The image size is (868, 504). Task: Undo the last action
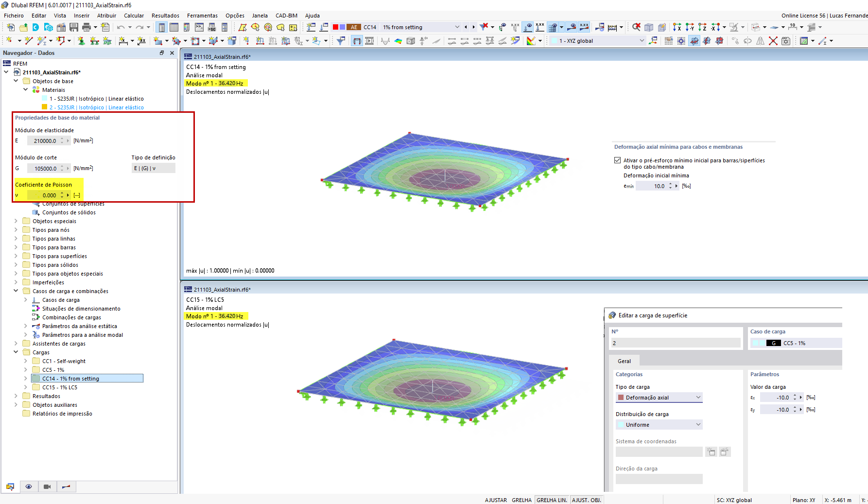coord(121,27)
